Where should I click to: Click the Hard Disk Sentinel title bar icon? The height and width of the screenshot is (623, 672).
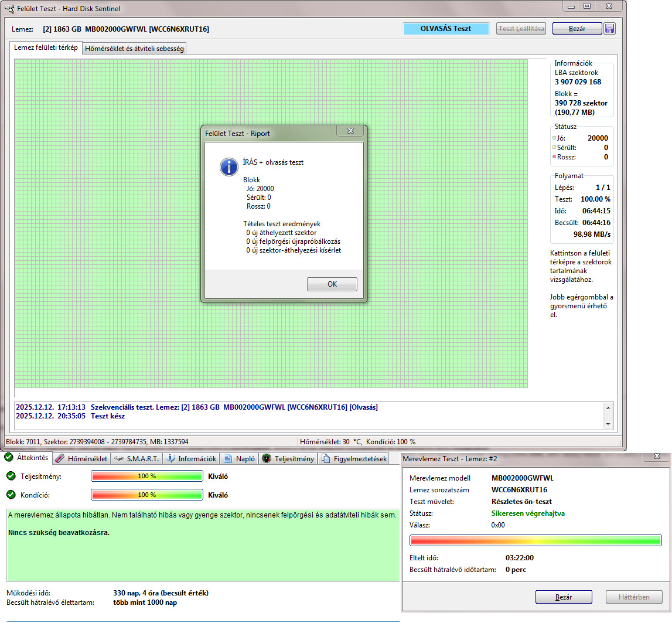click(9, 8)
